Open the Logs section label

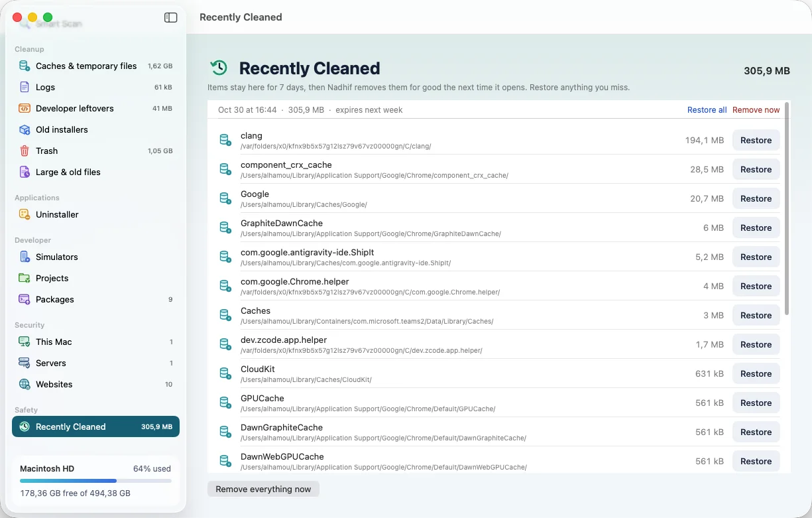click(45, 87)
